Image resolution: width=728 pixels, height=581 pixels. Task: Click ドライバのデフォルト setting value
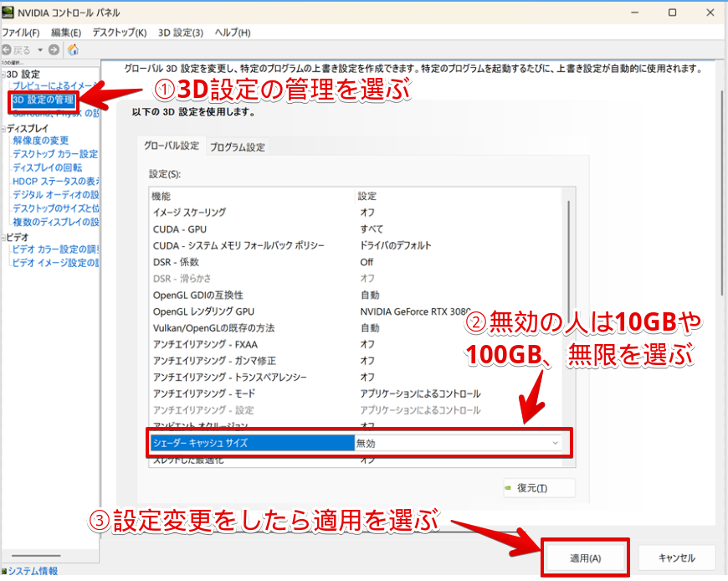396,245
